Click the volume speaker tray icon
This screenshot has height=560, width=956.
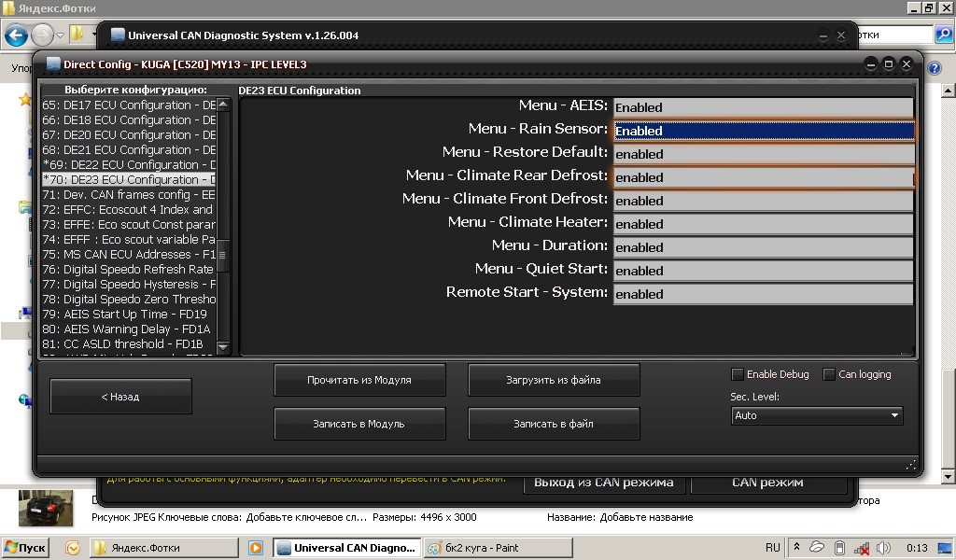pyautogui.click(x=883, y=548)
